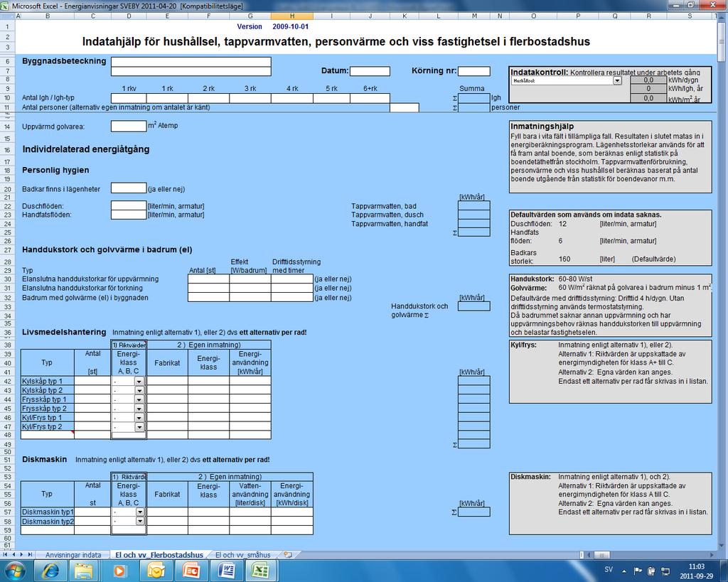Image resolution: width=728 pixels, height=582 pixels.
Task: Open Energiklass dropdown for Kylskåp typ 1
Action: point(139,382)
